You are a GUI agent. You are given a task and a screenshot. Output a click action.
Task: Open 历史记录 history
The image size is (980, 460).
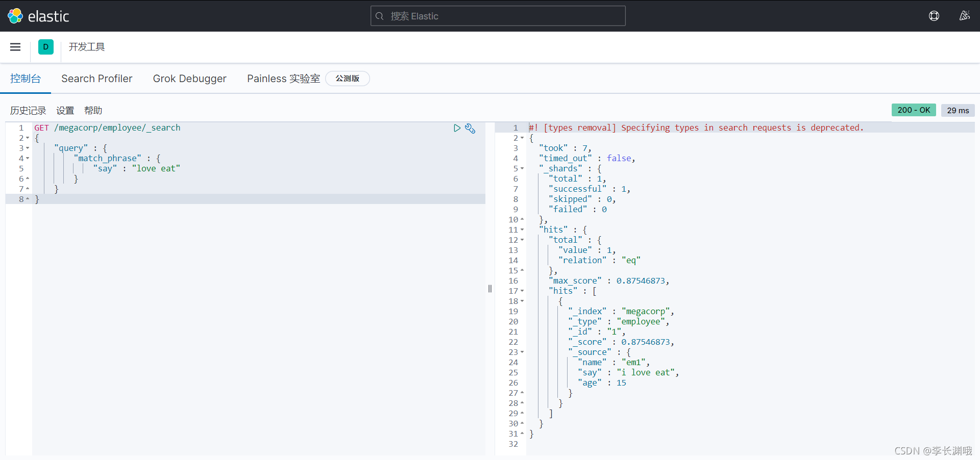pyautogui.click(x=28, y=111)
